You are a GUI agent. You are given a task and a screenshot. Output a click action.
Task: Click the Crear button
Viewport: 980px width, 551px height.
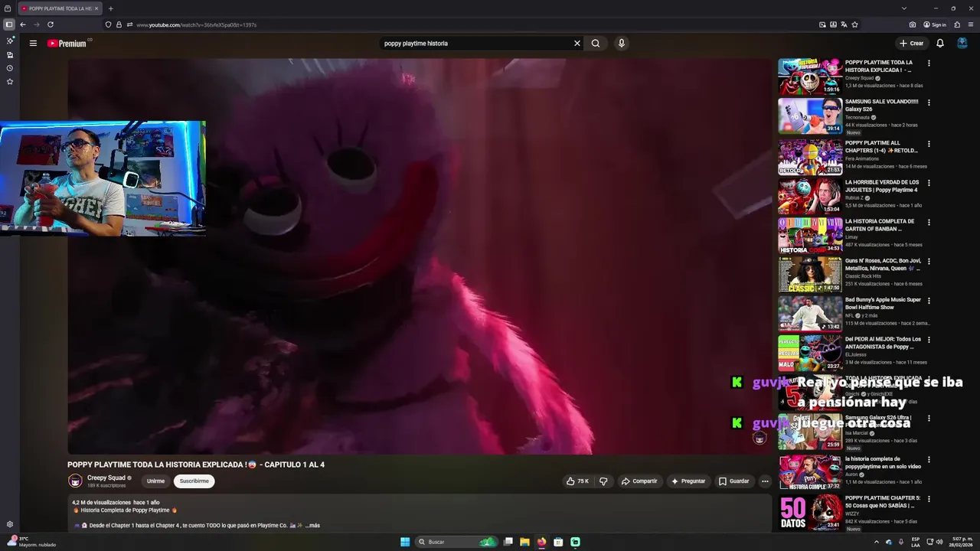[911, 44]
